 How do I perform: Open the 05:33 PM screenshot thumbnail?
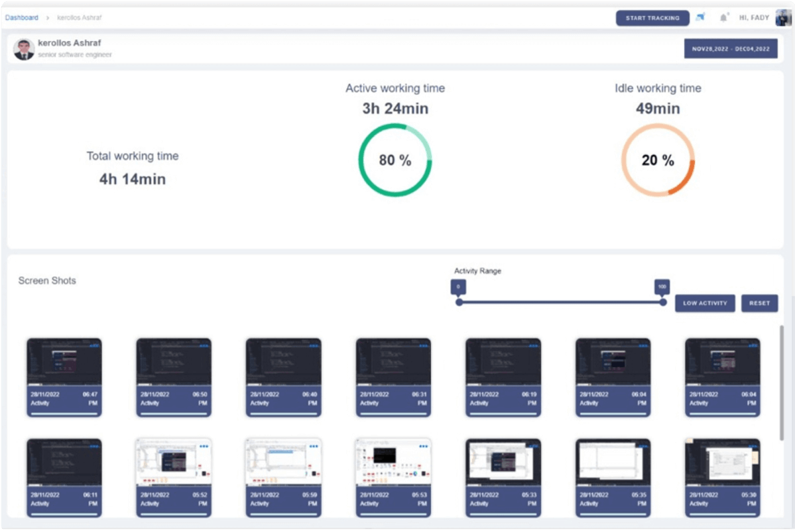tap(503, 462)
